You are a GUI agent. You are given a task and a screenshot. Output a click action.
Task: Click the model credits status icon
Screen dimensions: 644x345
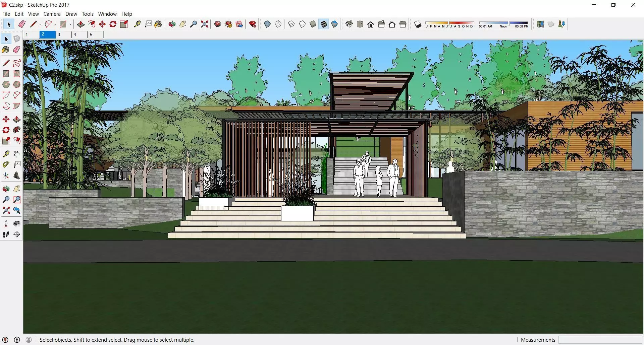coord(17,340)
